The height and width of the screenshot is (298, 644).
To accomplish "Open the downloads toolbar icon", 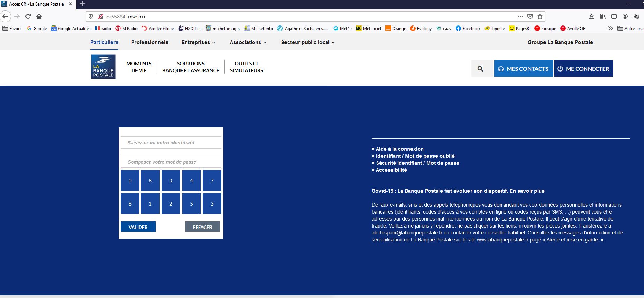I will point(592,16).
